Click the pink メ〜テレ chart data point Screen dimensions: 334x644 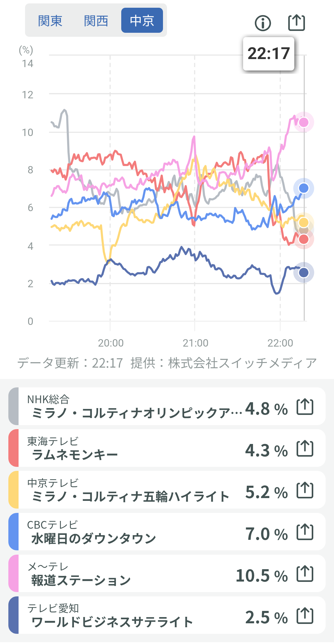pos(304,122)
